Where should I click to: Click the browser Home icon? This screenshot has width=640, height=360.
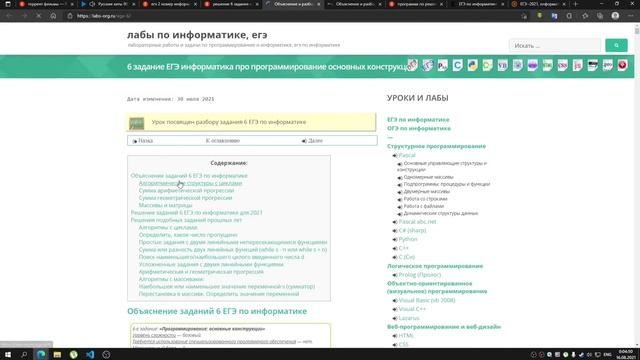pos(53,16)
